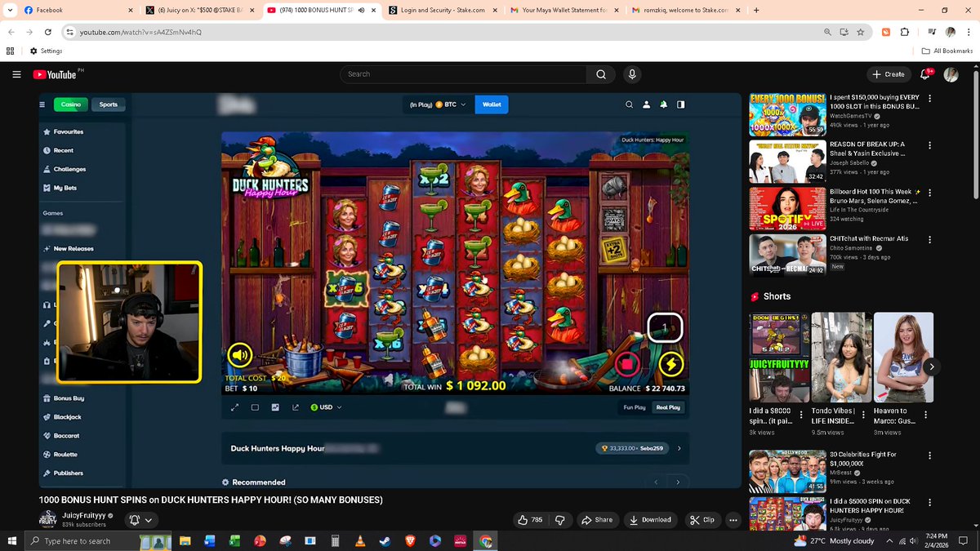Click the fullscreen arrows icon below the game
The width and height of the screenshot is (980, 551).
(234, 407)
